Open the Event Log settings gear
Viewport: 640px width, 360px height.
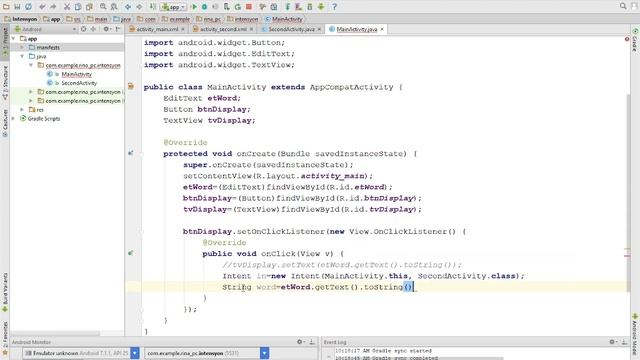tap(612, 342)
